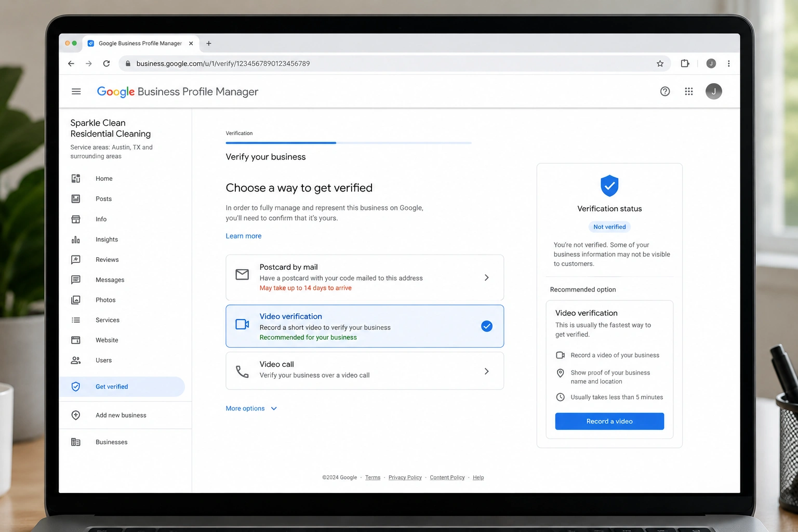Open the hamburger main menu

pos(76,91)
